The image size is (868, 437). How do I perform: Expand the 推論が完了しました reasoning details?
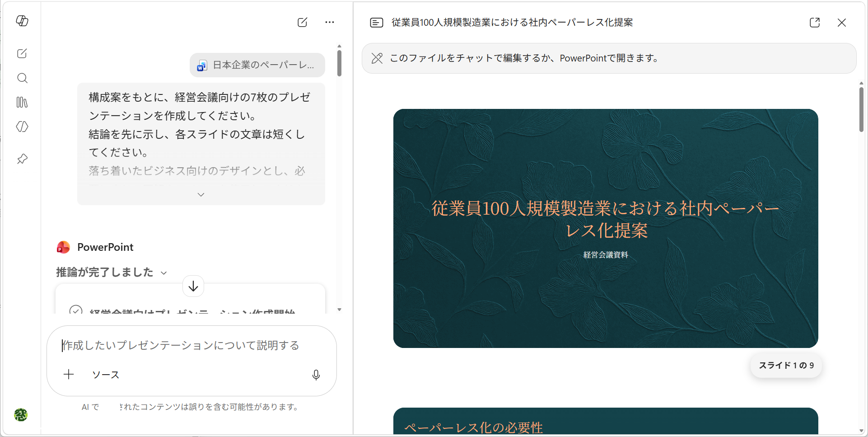click(112, 272)
